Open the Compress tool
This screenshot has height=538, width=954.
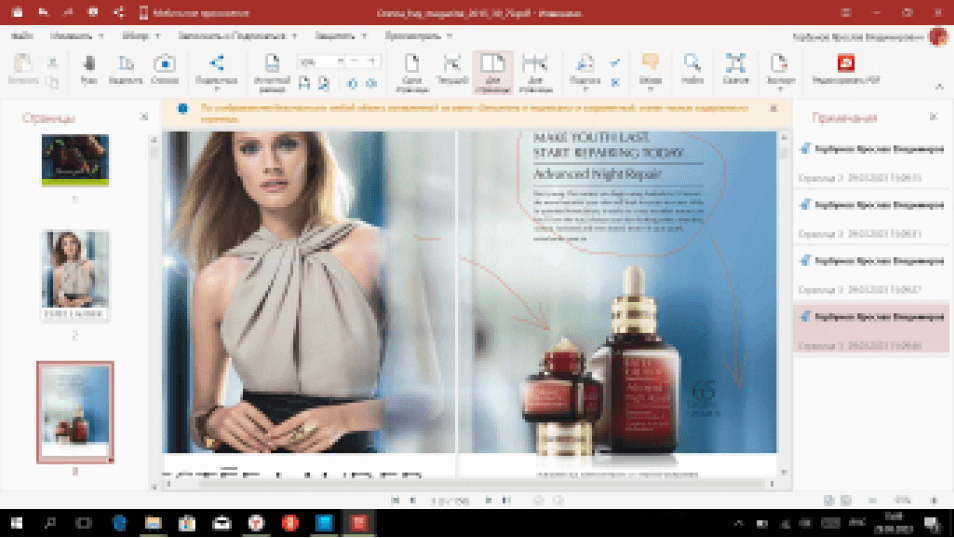click(x=736, y=69)
